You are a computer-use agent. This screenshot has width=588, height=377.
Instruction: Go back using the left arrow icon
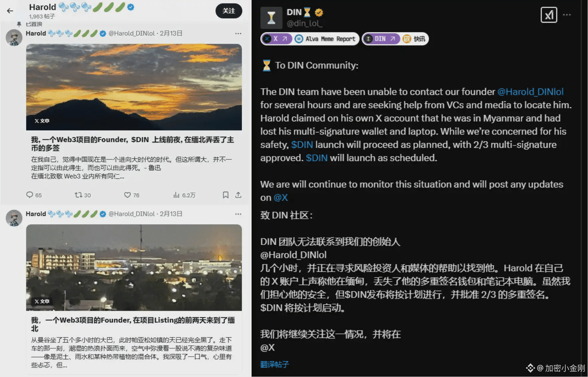coord(10,11)
